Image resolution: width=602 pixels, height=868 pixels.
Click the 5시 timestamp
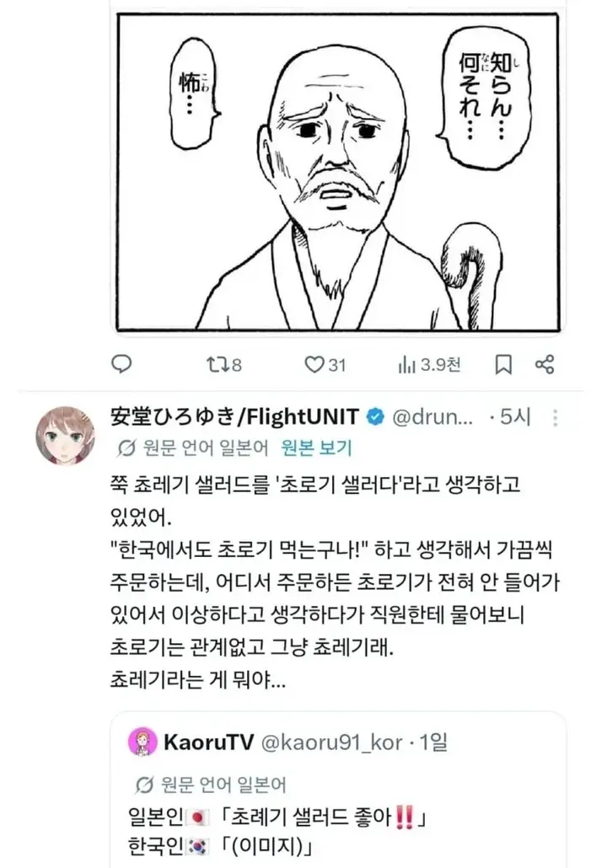[x=515, y=417]
